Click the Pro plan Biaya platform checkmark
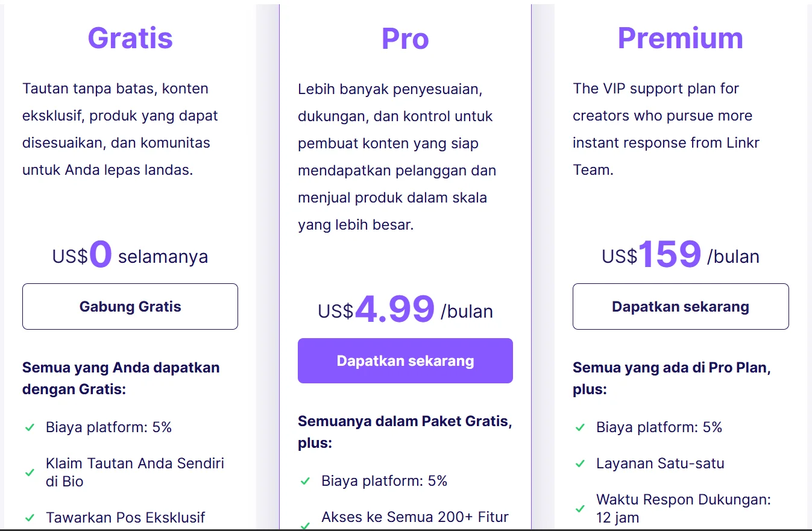The image size is (812, 531). [x=305, y=481]
